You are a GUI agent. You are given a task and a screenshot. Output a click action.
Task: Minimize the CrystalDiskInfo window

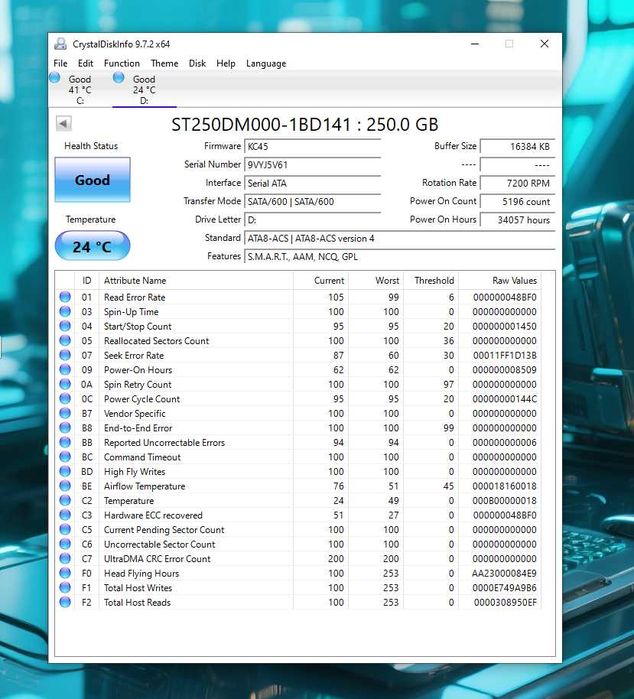(475, 44)
